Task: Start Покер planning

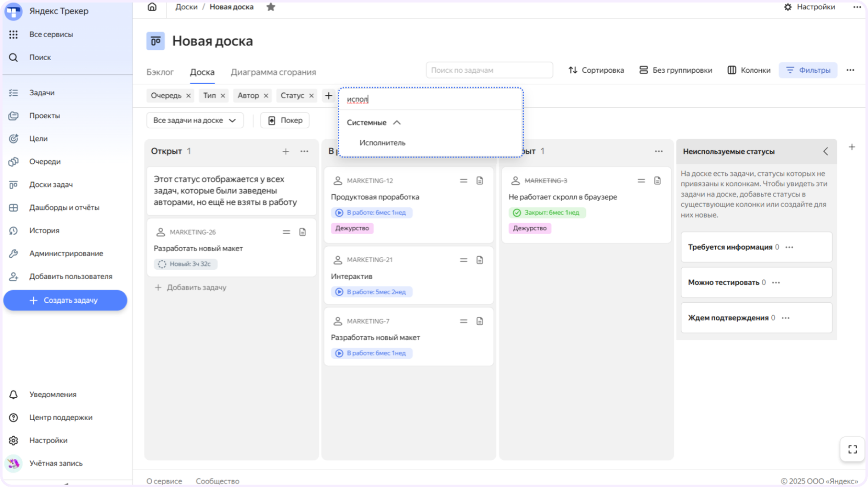Action: point(285,121)
